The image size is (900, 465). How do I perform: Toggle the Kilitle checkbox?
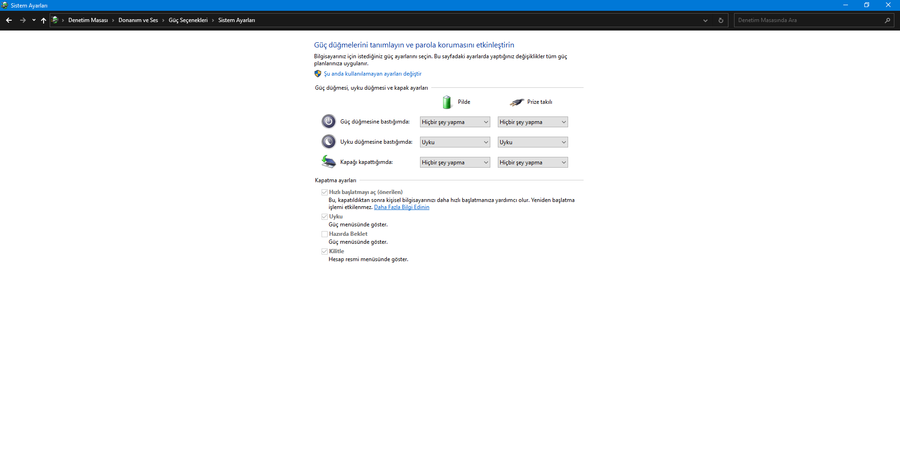point(324,251)
